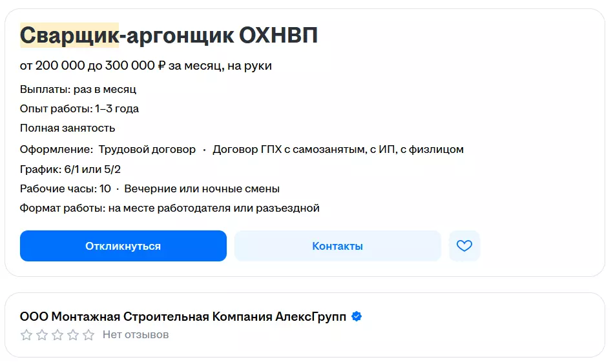
Task: Click the Нет отзывов text
Action: (x=136, y=335)
